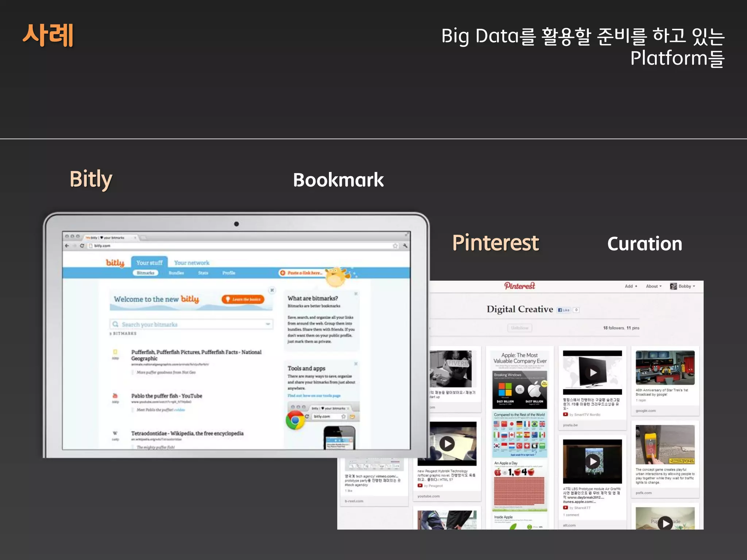747x560 pixels.
Task: Open the psfk.com source link
Action: [643, 493]
